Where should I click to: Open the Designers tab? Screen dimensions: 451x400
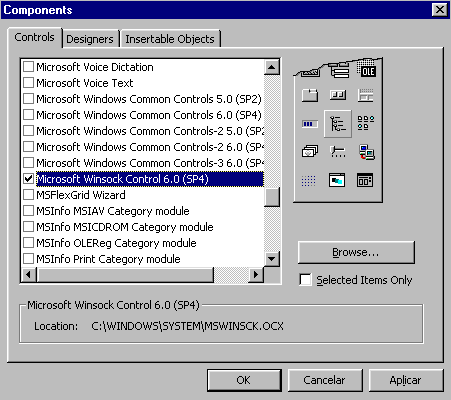coord(90,39)
